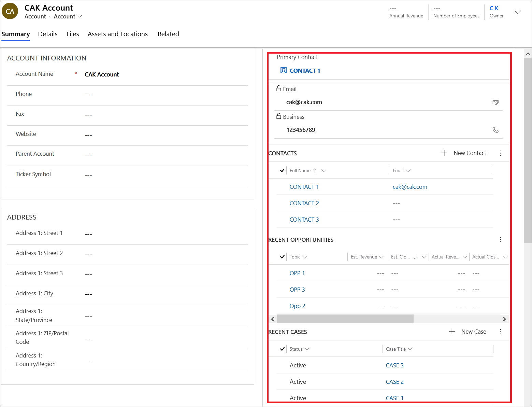Click the up arrow of the vertical scrollbar

coord(528,54)
